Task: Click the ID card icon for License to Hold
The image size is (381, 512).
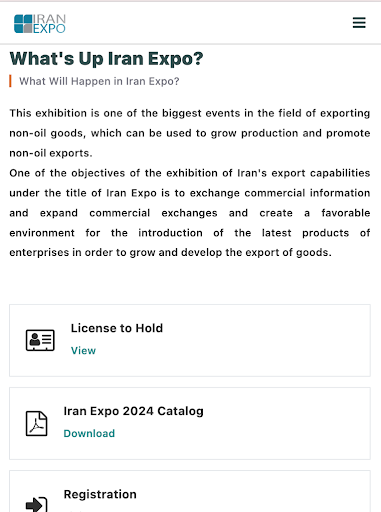Action: [x=40, y=340]
